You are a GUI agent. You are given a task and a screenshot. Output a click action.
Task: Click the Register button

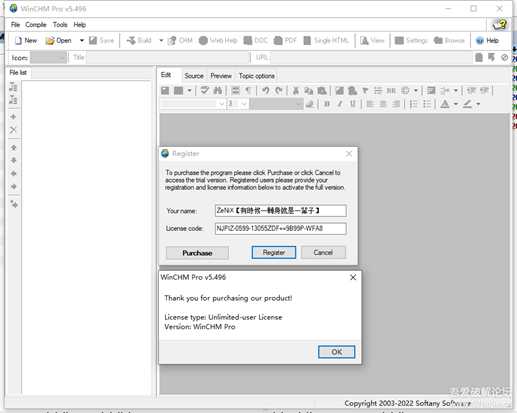[274, 252]
